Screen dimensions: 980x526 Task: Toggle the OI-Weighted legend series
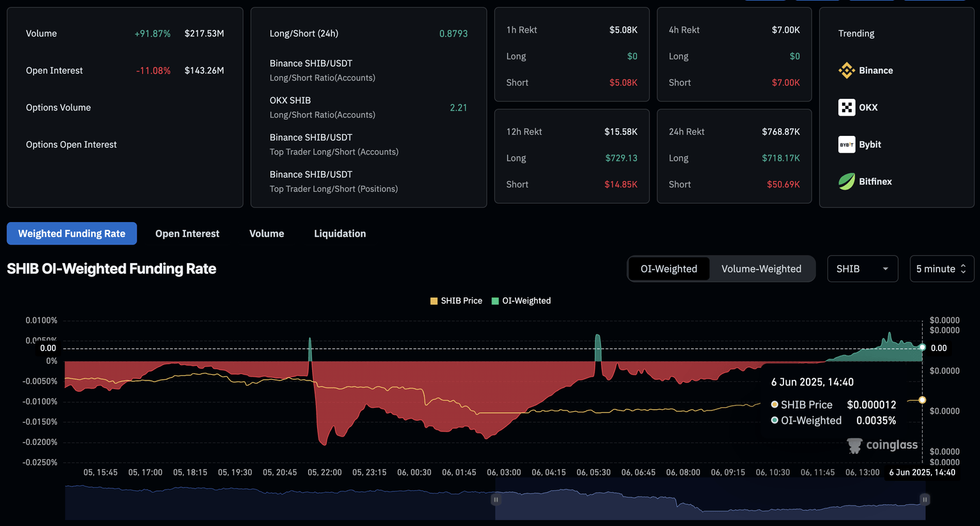[x=521, y=301]
